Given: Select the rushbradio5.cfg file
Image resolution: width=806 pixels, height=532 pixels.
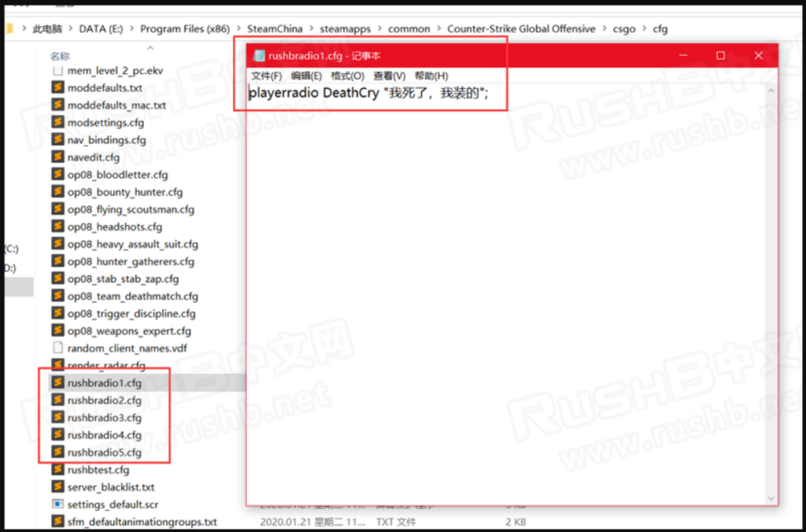Looking at the screenshot, I should click(x=105, y=453).
